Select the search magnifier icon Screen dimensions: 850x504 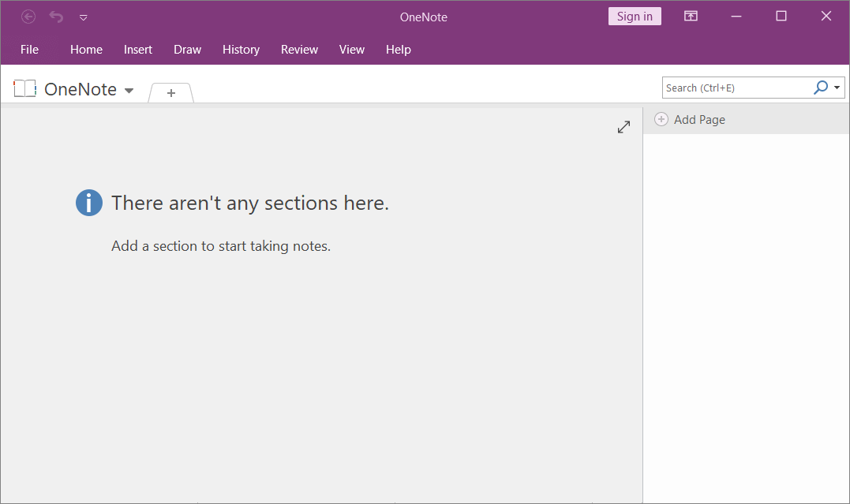point(821,87)
